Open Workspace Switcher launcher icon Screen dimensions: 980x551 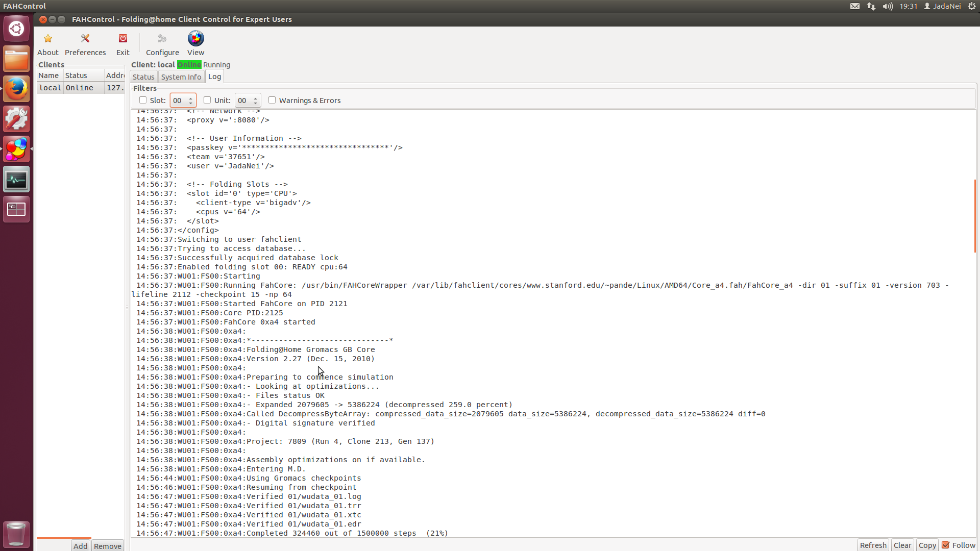point(16,209)
